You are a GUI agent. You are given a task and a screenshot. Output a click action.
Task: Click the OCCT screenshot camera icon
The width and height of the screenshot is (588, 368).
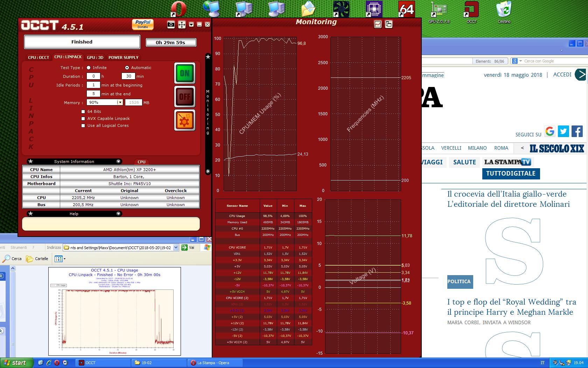click(171, 25)
